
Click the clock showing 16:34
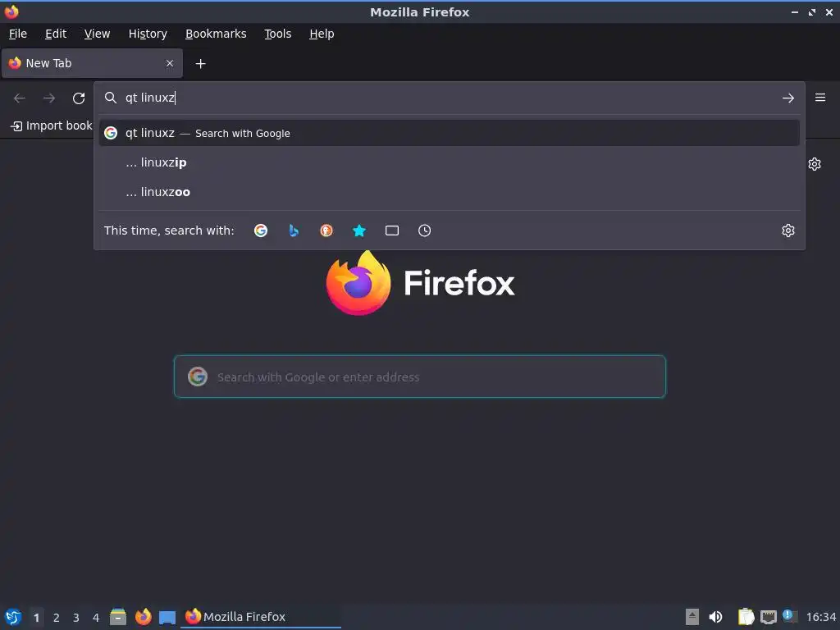coord(820,617)
